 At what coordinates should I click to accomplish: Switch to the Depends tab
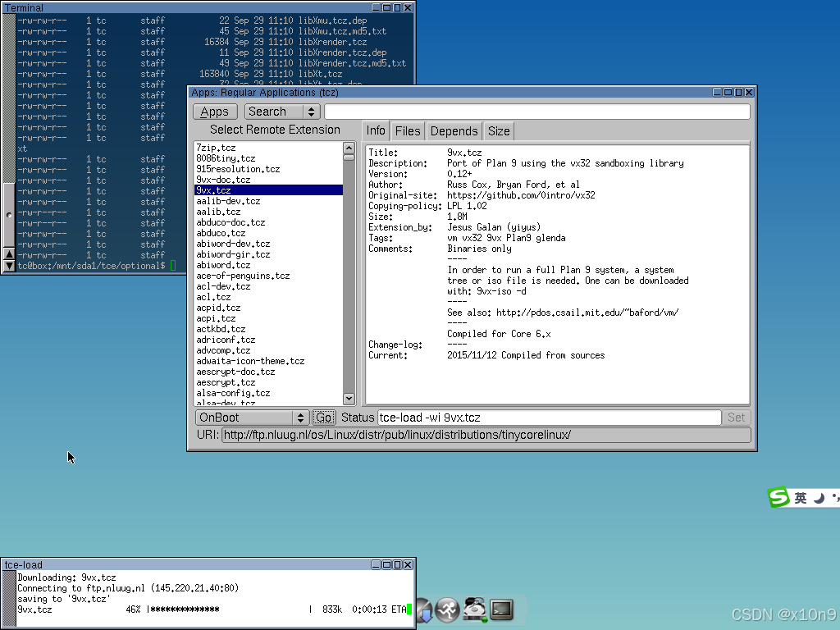click(454, 131)
